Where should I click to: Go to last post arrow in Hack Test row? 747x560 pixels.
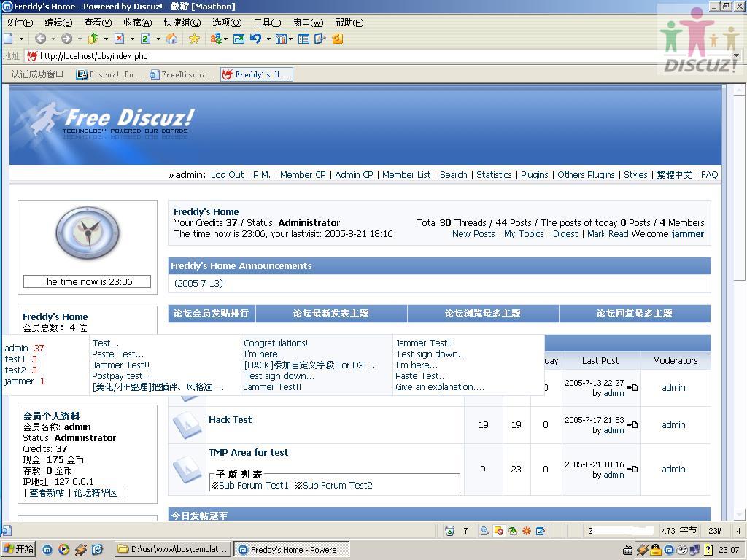coord(632,425)
